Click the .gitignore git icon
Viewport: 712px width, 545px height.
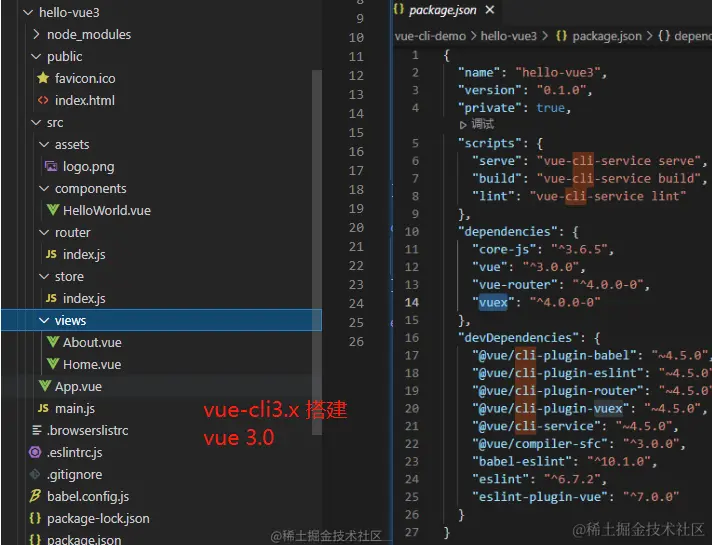35,474
